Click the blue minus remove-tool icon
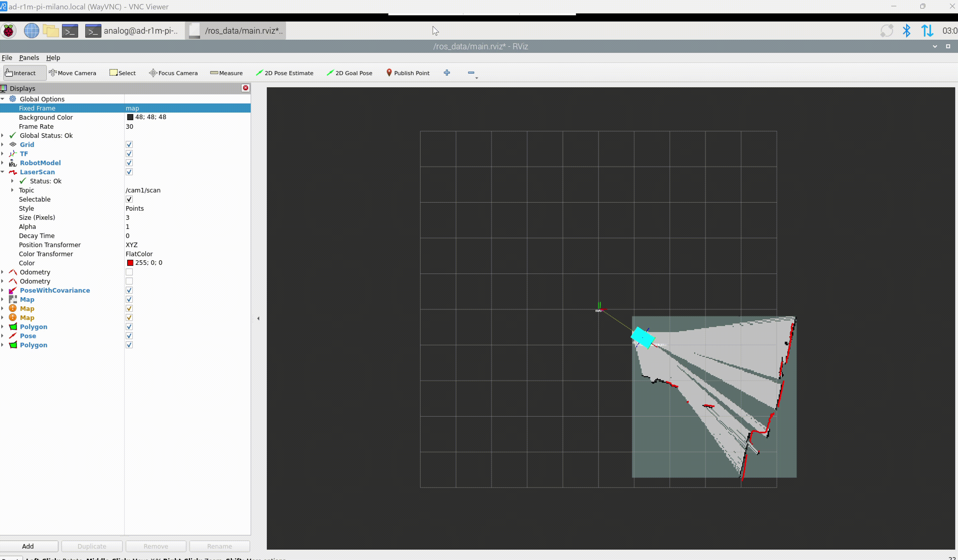 click(x=471, y=73)
